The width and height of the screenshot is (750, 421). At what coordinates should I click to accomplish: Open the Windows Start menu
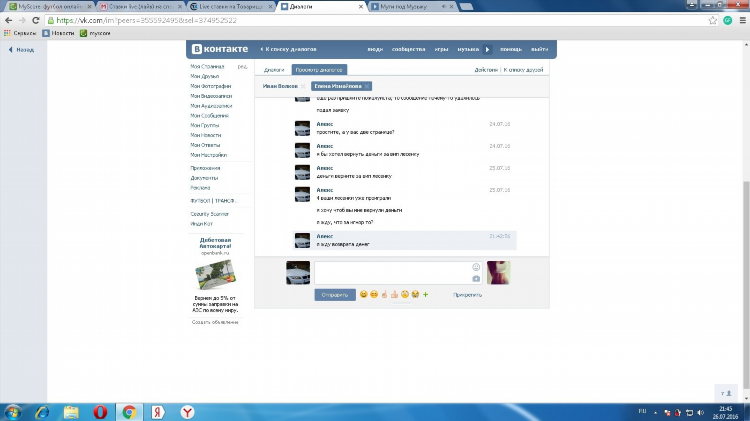(x=13, y=412)
